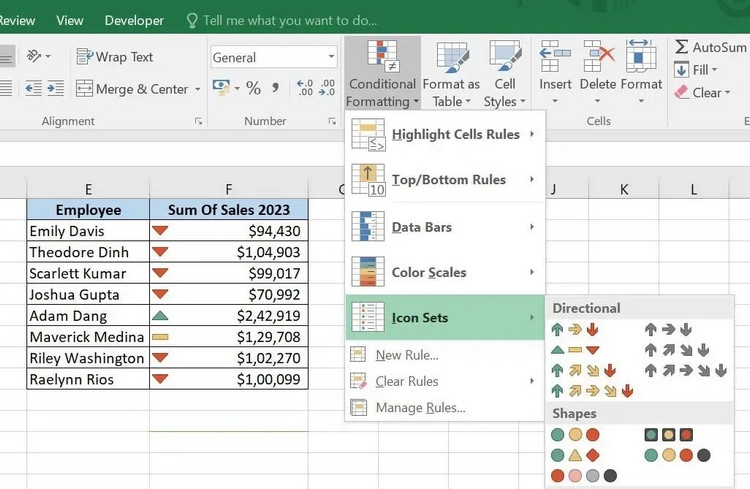
Task: Click the Percent Style icon
Action: tap(254, 88)
